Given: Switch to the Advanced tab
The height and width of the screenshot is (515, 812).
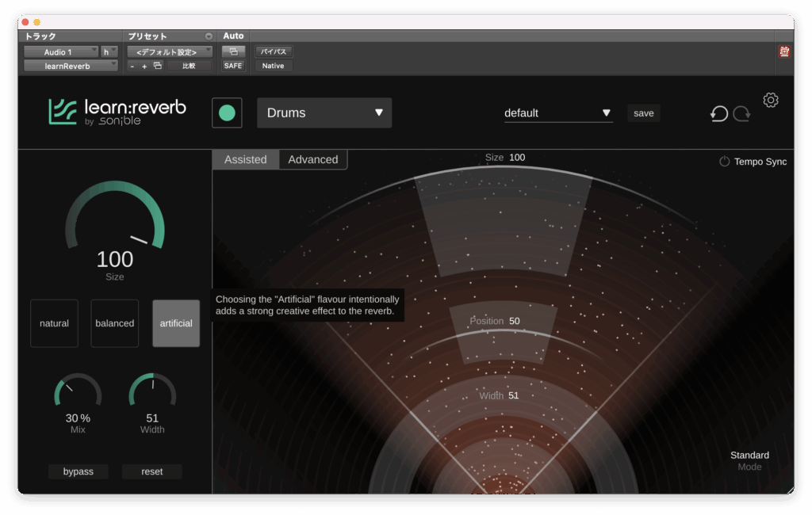Looking at the screenshot, I should click(313, 159).
